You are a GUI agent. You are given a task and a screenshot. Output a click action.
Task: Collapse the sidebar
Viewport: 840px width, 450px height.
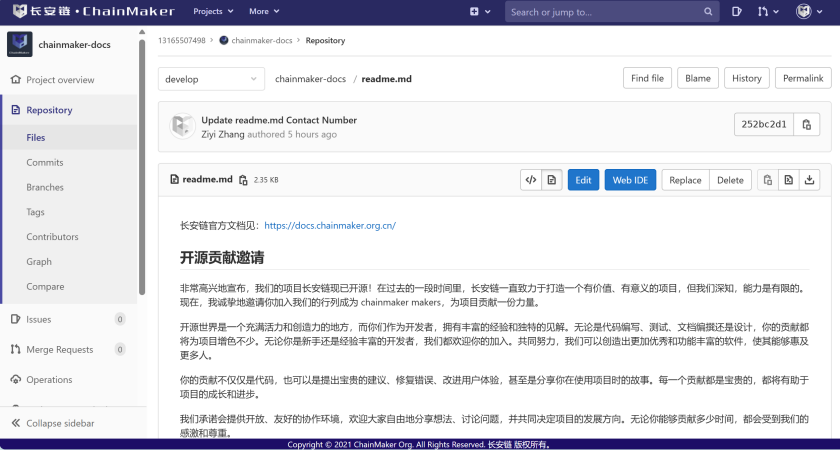coord(60,423)
